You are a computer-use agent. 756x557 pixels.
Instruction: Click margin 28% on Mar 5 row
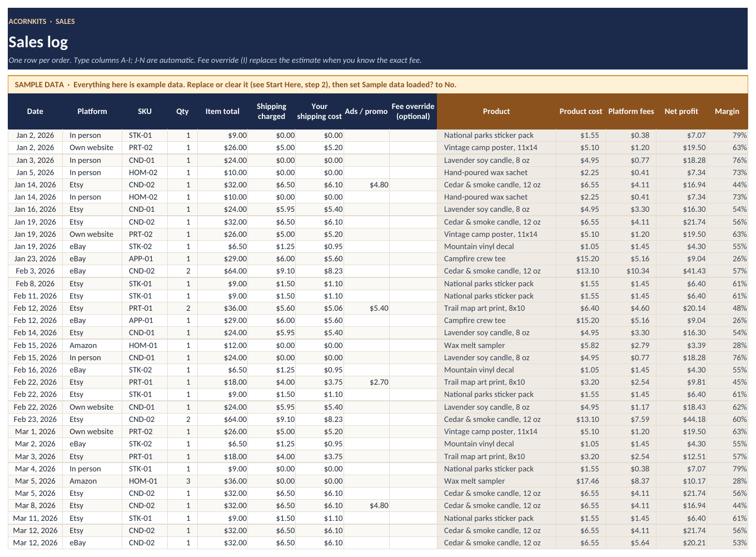tap(727, 481)
